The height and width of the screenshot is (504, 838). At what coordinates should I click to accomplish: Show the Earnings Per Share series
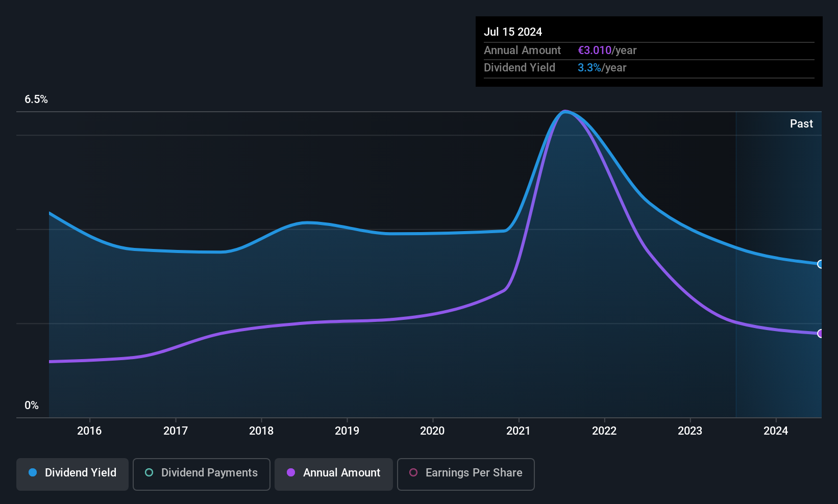[465, 474]
